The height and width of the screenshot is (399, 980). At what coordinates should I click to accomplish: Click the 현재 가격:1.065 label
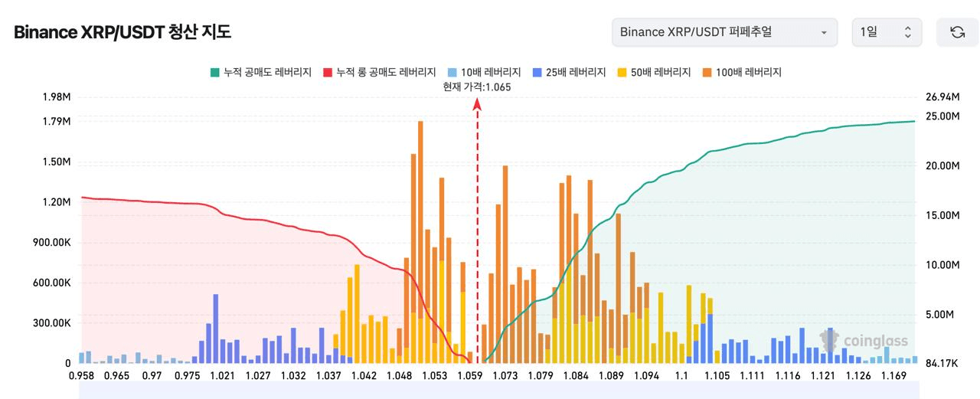coord(477,87)
